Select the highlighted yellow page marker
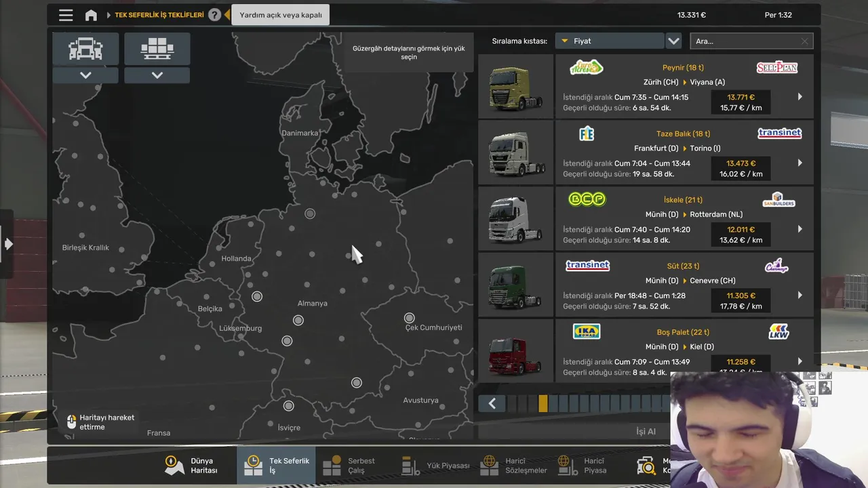 pyautogui.click(x=542, y=404)
